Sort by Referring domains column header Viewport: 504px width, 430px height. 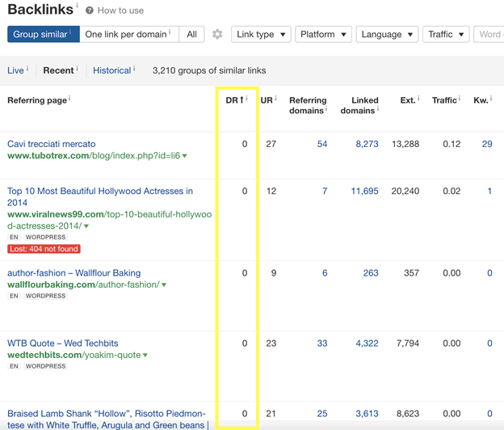pyautogui.click(x=308, y=105)
